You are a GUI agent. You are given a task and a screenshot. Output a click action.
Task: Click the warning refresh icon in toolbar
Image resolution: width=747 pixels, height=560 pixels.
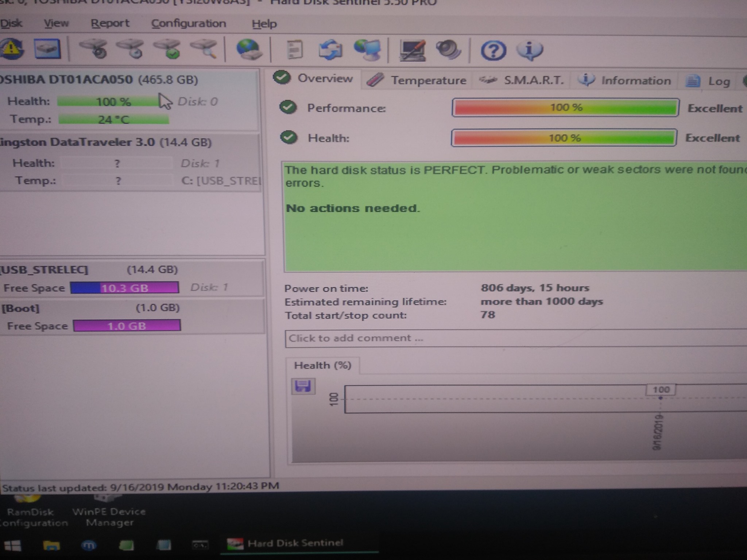click(x=12, y=49)
